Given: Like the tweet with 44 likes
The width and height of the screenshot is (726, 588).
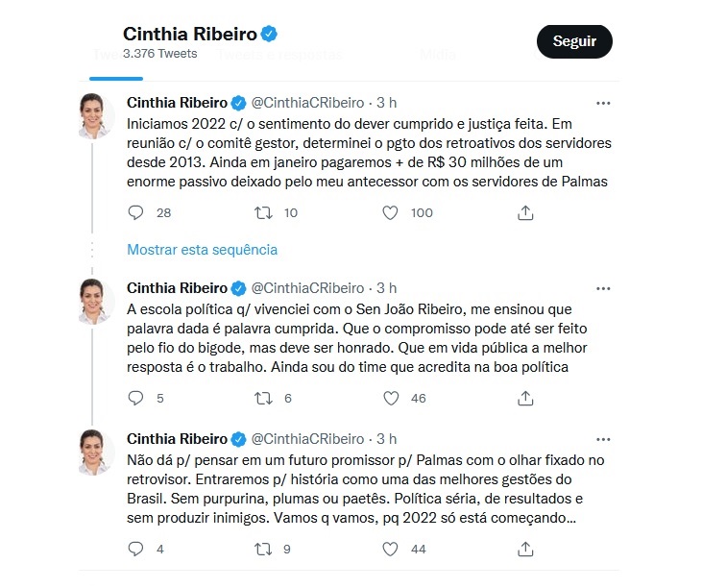Looking at the screenshot, I should coord(390,550).
